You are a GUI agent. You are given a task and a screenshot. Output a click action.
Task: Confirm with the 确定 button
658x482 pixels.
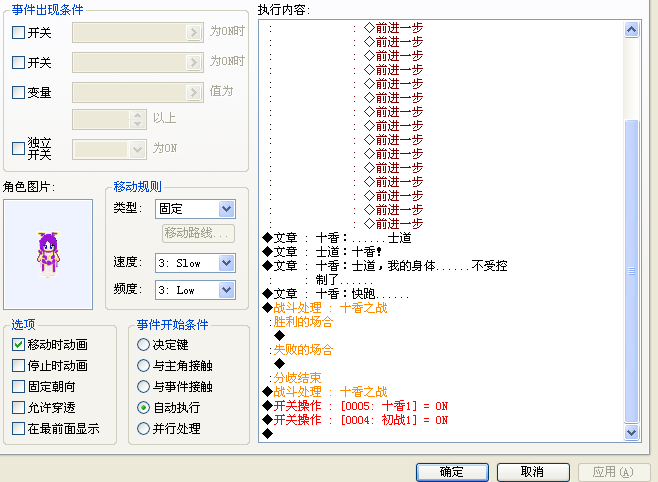[x=452, y=472]
